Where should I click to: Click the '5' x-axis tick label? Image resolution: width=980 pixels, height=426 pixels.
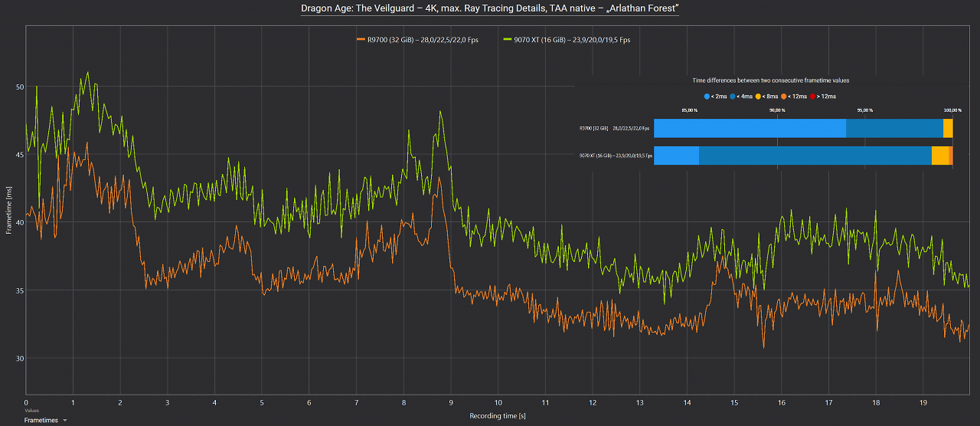pos(262,401)
